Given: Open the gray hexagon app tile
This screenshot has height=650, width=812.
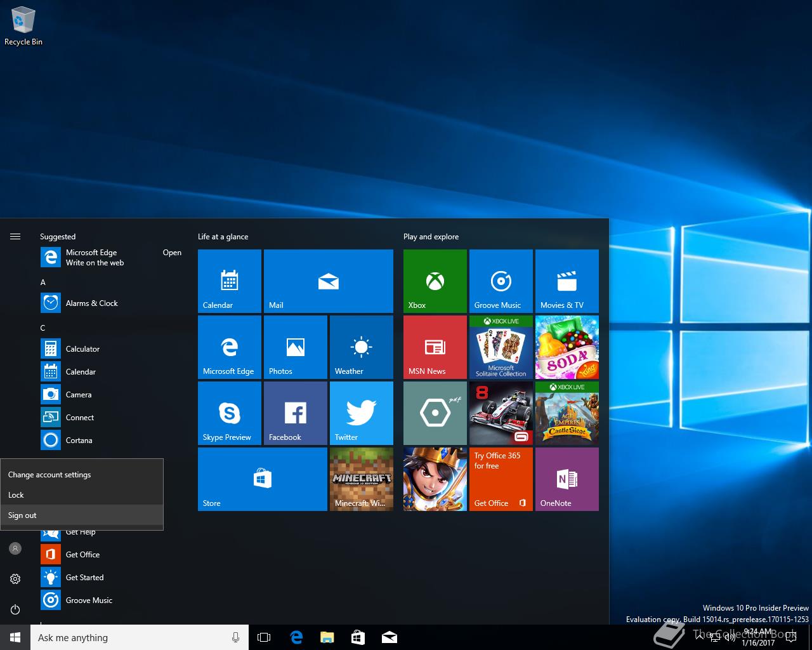Looking at the screenshot, I should pos(435,413).
